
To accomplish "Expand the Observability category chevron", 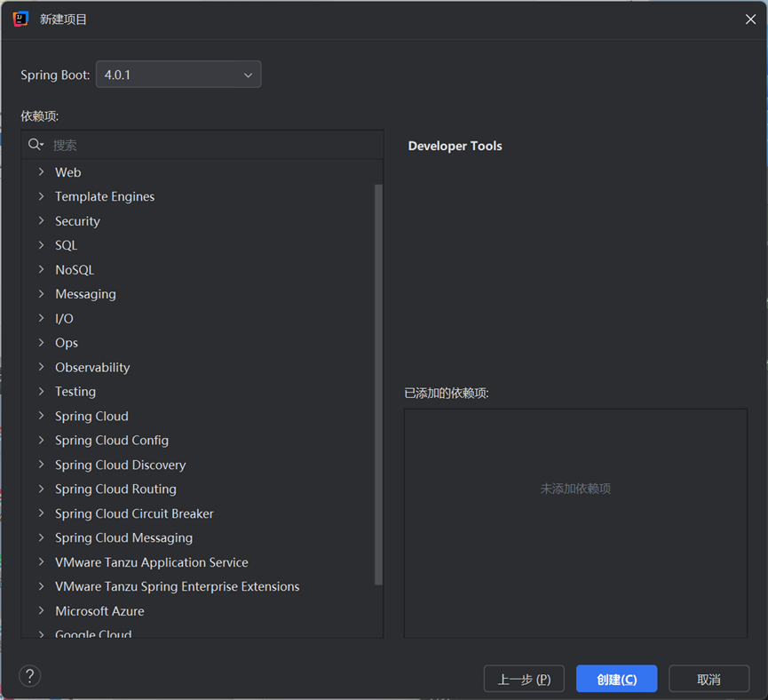I will (41, 367).
